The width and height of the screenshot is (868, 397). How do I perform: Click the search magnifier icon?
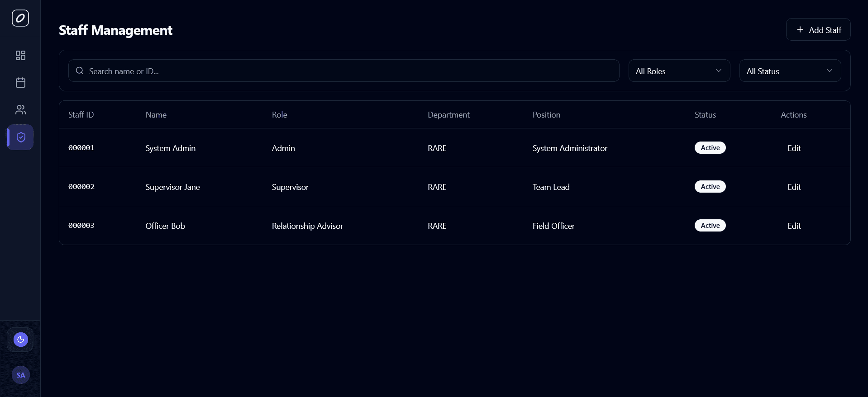[80, 71]
